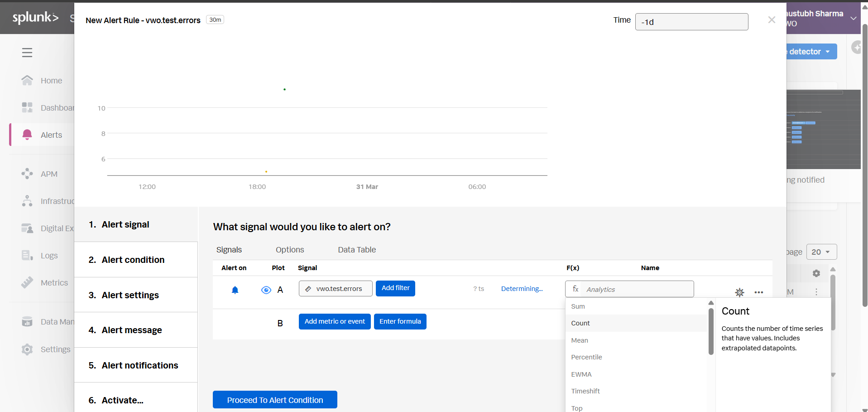Select Mean analytics function
Image resolution: width=868 pixels, height=412 pixels.
(636, 340)
